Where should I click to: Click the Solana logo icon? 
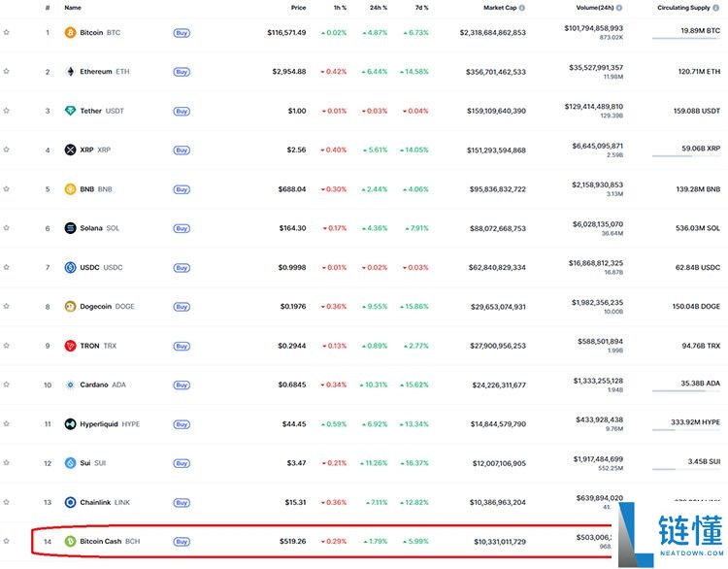point(70,228)
